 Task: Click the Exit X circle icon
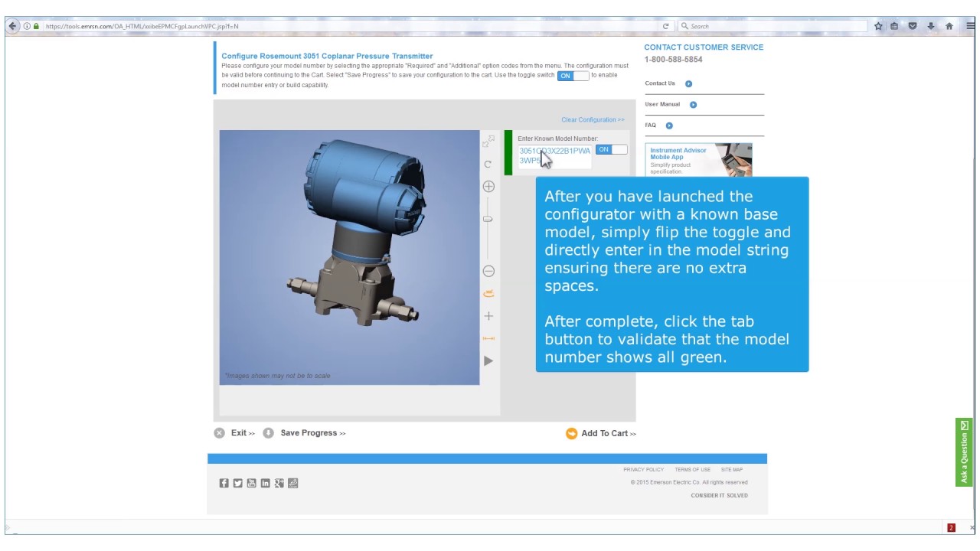coord(219,433)
